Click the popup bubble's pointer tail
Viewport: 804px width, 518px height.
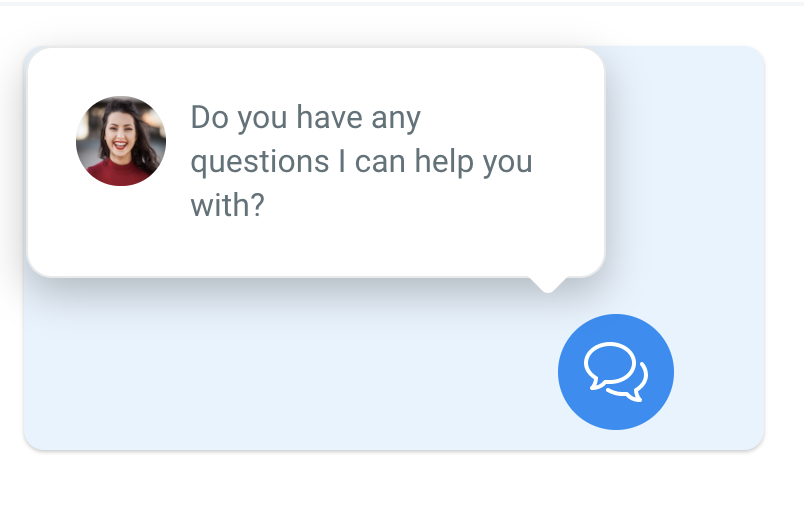pyautogui.click(x=548, y=285)
